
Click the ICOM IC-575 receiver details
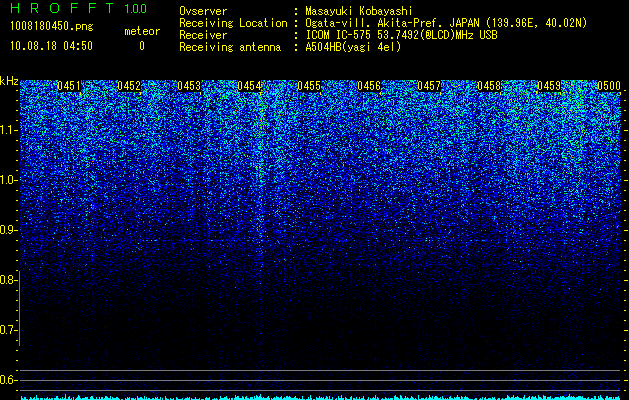click(402, 35)
